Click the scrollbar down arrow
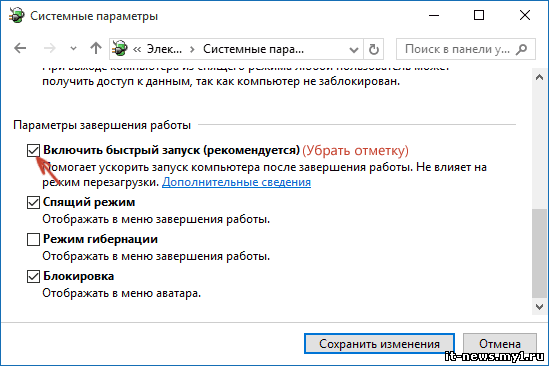 tap(539, 307)
